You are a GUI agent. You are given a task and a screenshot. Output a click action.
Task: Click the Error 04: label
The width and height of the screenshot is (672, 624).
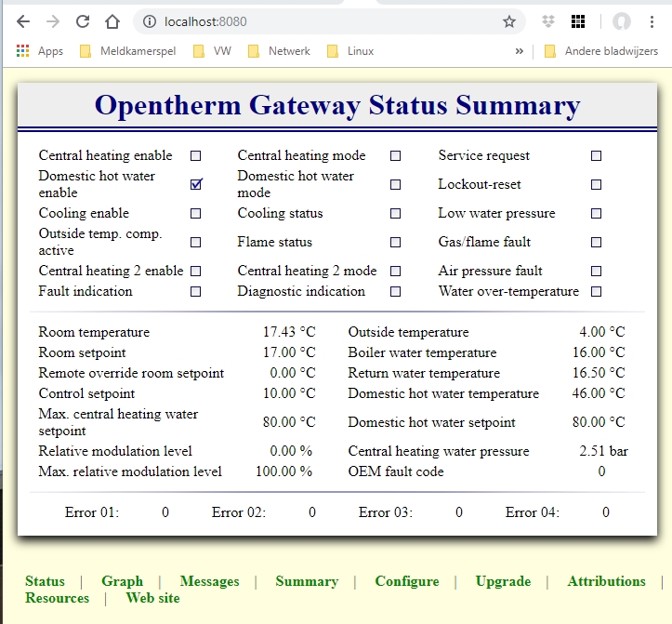tap(533, 512)
